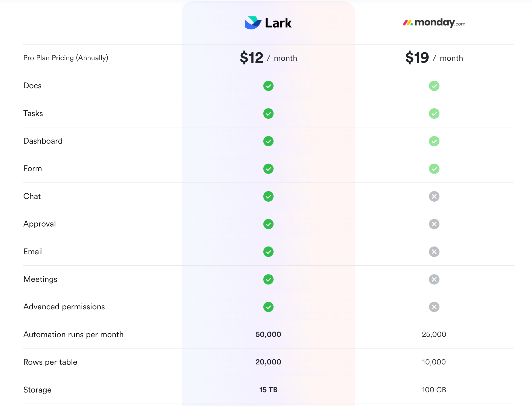Screen dimensions: 532x406
Task: Click the 'Rows per table' label
Action: (x=50, y=362)
